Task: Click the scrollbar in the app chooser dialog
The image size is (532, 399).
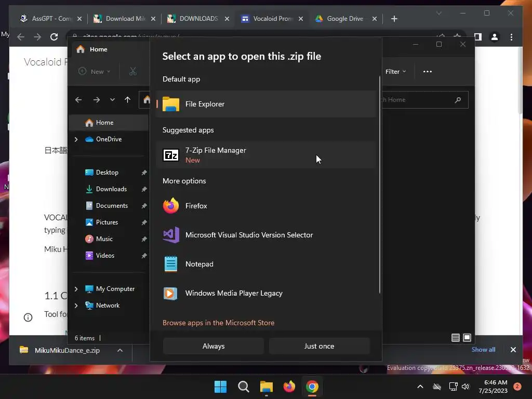Action: 380,185
